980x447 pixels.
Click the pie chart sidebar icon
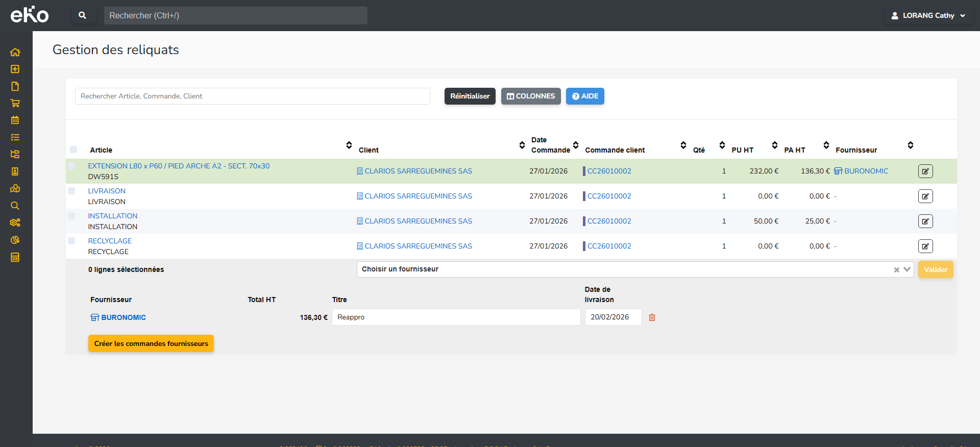(15, 240)
